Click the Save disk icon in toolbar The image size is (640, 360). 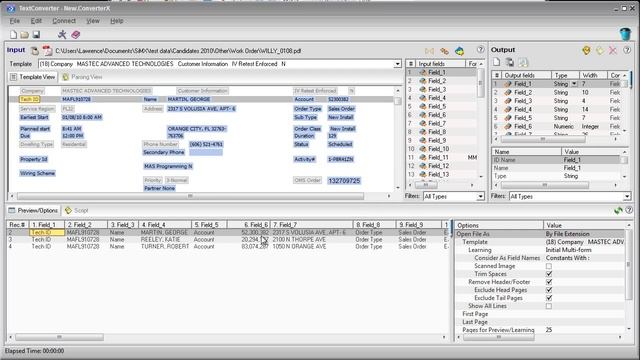click(36, 35)
